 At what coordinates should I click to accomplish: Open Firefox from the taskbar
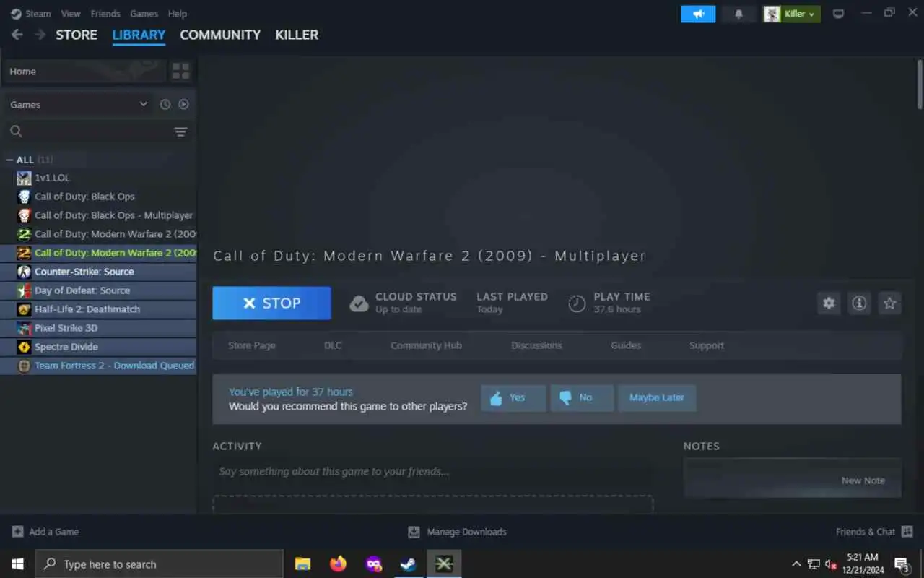tap(338, 564)
